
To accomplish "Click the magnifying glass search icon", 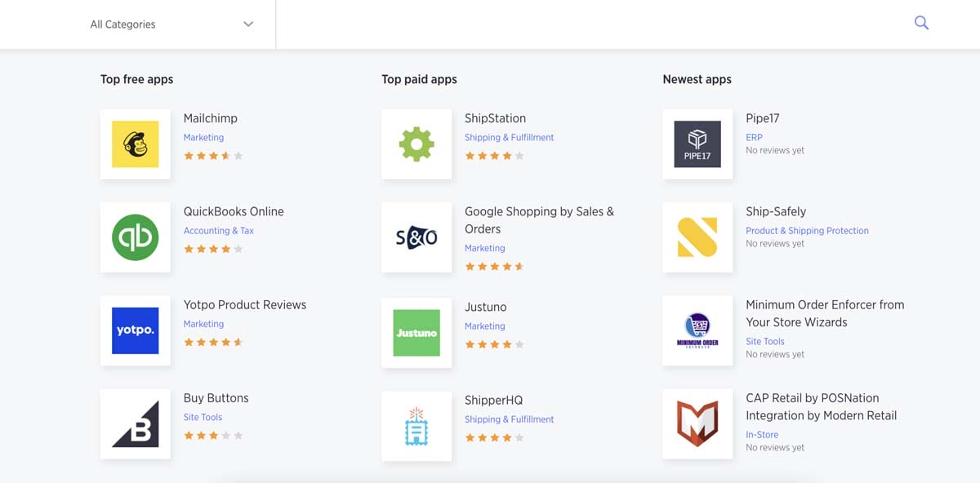I will (921, 24).
